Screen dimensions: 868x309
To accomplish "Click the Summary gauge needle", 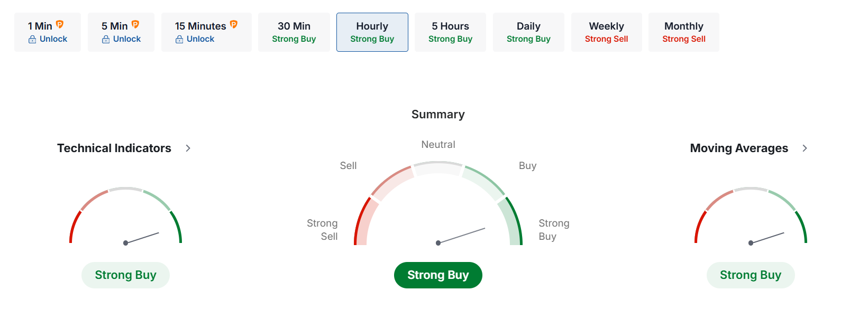I will coord(461,236).
